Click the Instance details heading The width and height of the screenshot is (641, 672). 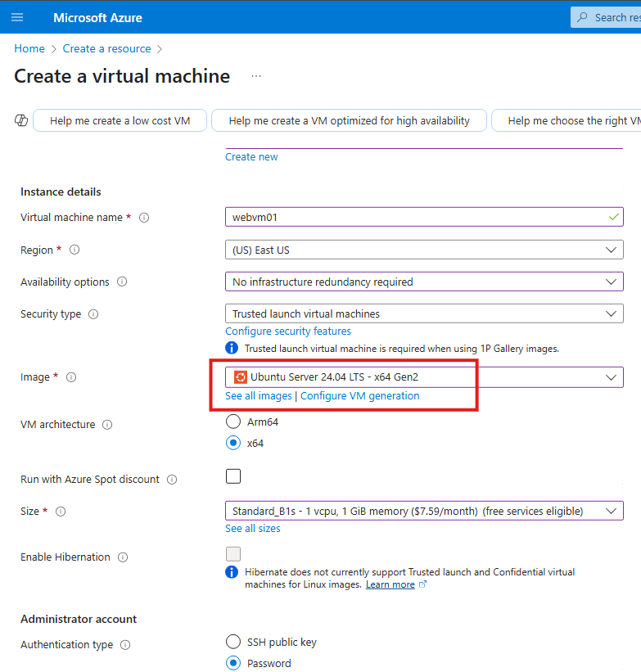pos(61,192)
